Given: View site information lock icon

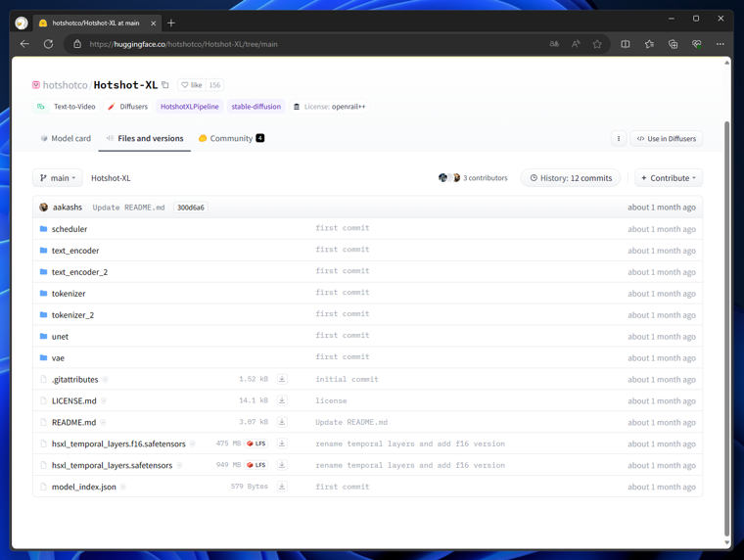Looking at the screenshot, I should tap(77, 44).
